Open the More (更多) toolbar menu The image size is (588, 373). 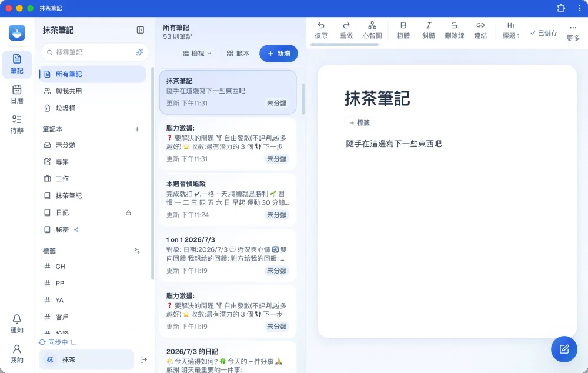point(573,32)
